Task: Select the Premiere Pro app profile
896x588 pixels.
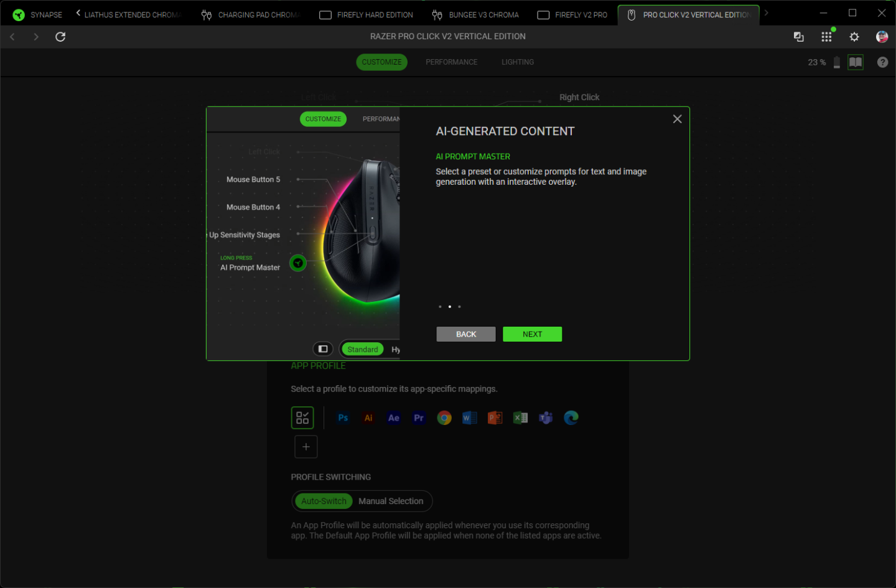Action: 419,418
